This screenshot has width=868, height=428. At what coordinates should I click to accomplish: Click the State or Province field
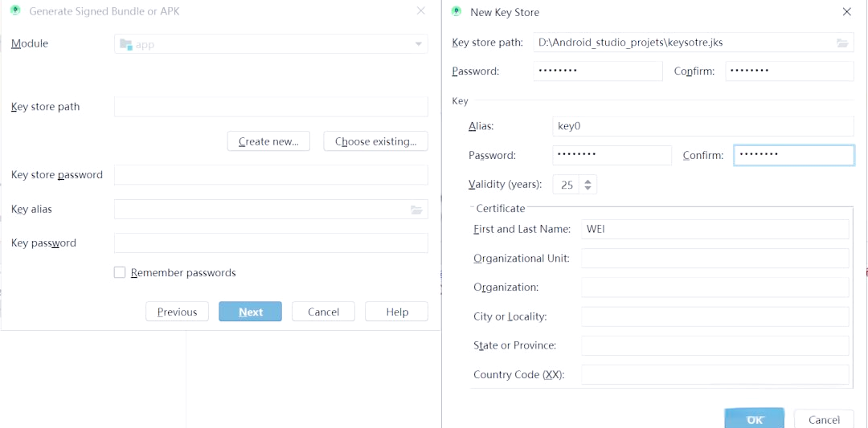tap(715, 345)
